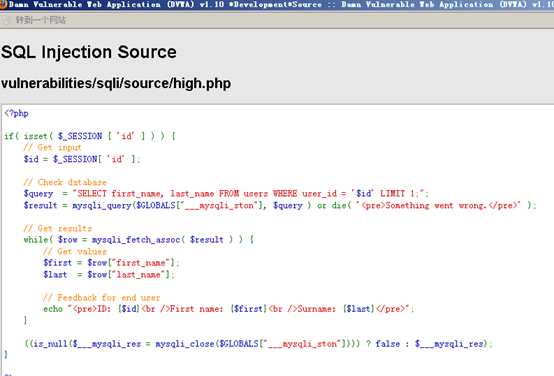
Task: Click the '<?php' opening tag line
Action: 16,113
